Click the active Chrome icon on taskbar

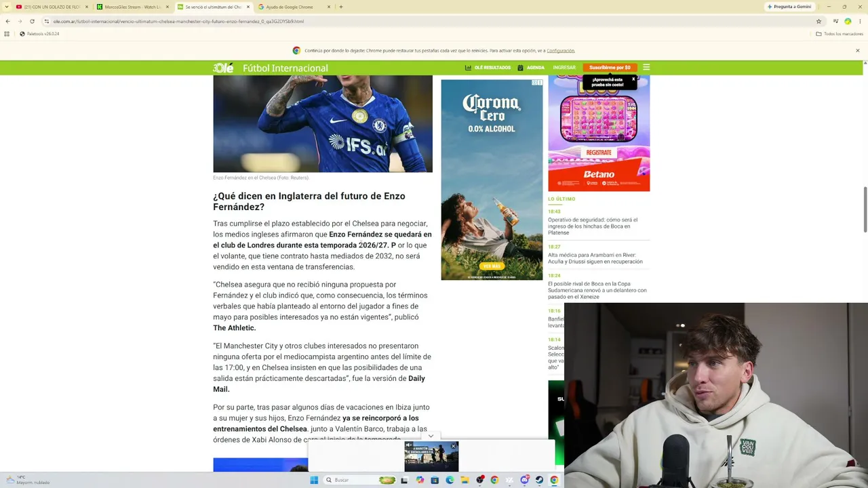click(x=554, y=480)
